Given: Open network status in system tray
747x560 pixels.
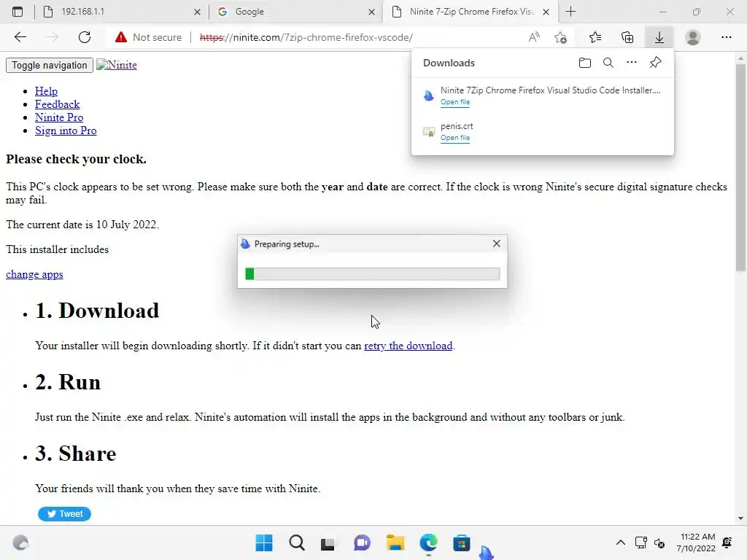Looking at the screenshot, I should (640, 542).
